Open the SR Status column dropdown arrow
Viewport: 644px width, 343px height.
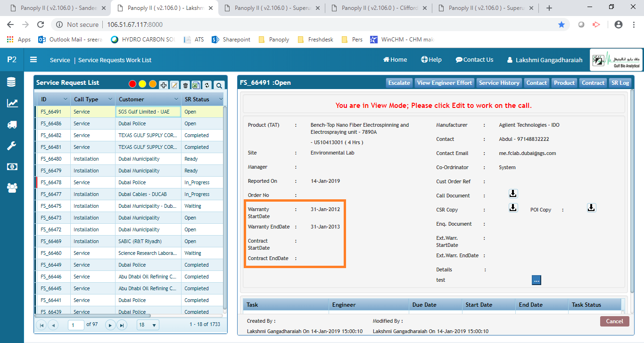click(220, 99)
